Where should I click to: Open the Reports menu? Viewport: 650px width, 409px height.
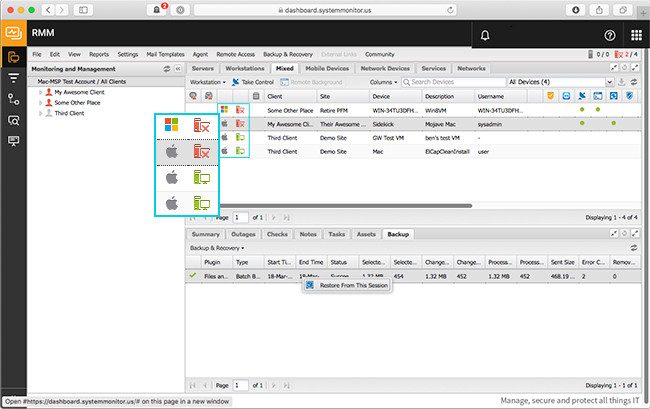click(x=99, y=54)
